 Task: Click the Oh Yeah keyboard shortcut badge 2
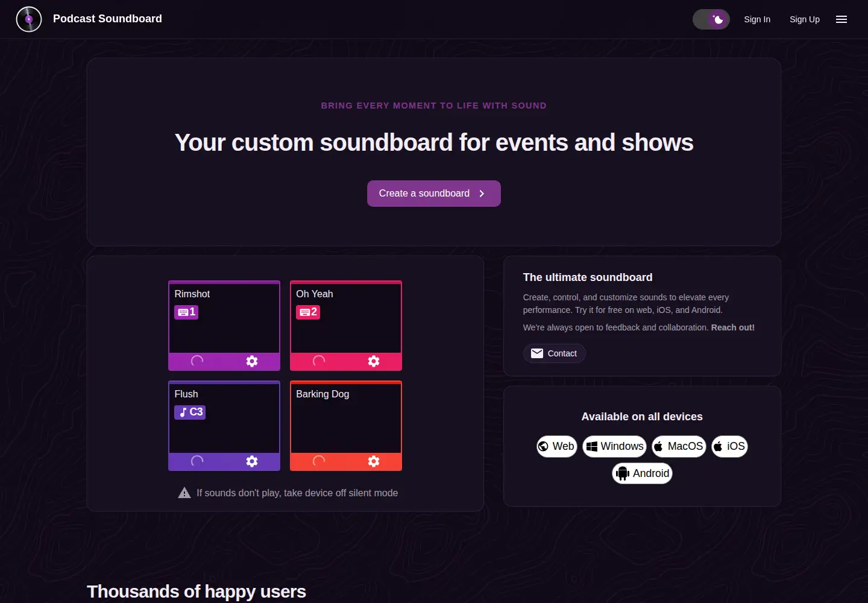tap(308, 312)
